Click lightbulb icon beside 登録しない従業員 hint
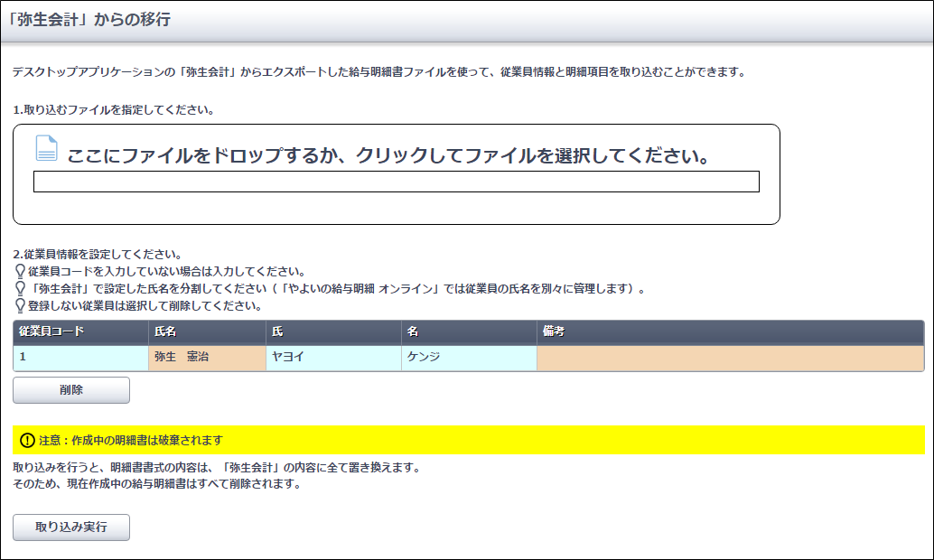Image resolution: width=934 pixels, height=560 pixels. tap(20, 306)
